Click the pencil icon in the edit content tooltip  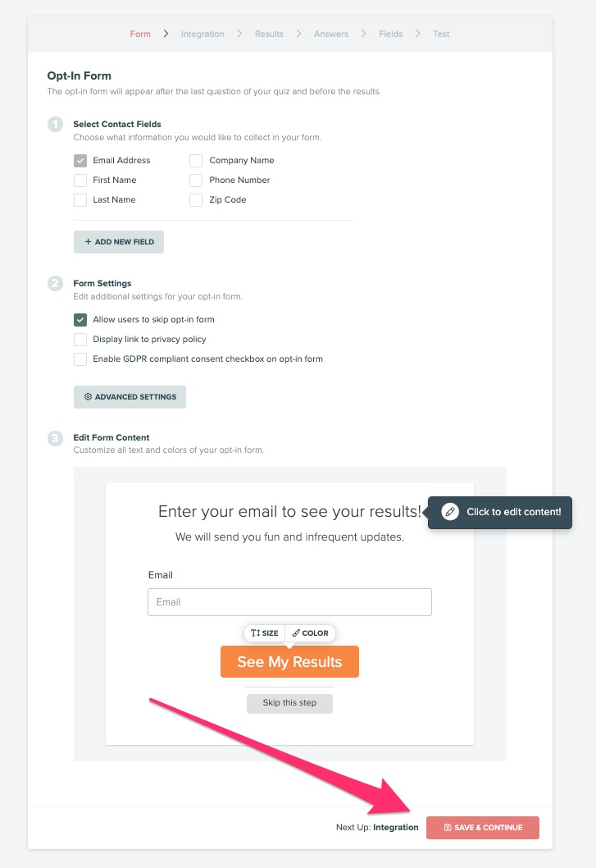(449, 512)
